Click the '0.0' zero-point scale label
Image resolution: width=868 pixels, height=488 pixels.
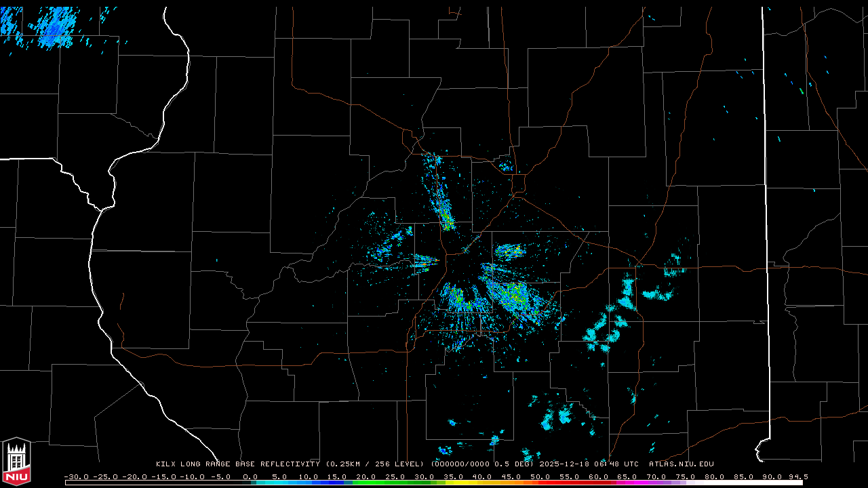tap(250, 476)
